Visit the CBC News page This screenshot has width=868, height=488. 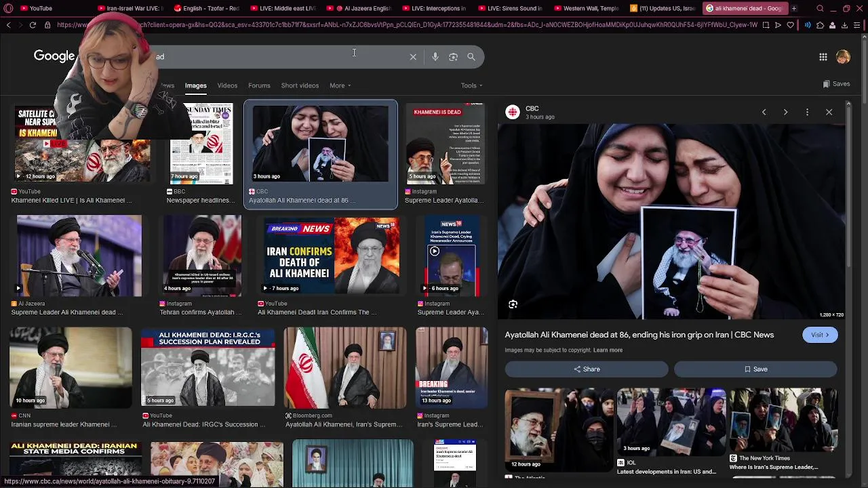tap(820, 335)
